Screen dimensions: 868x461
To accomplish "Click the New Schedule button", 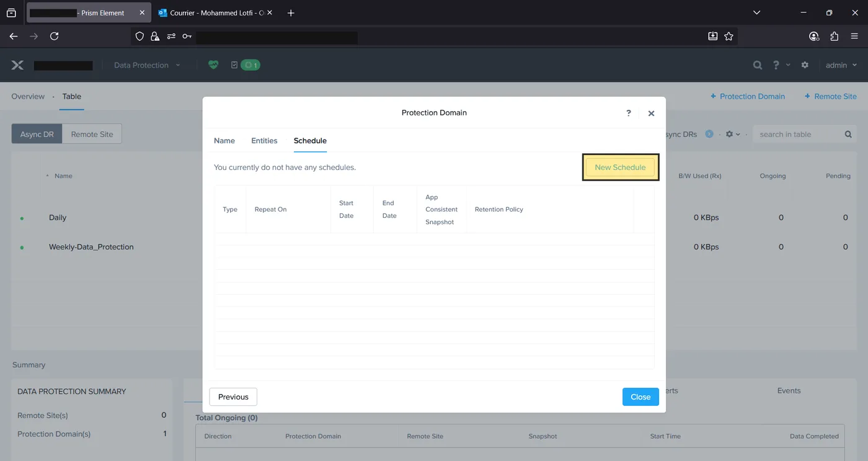I will [x=620, y=168].
